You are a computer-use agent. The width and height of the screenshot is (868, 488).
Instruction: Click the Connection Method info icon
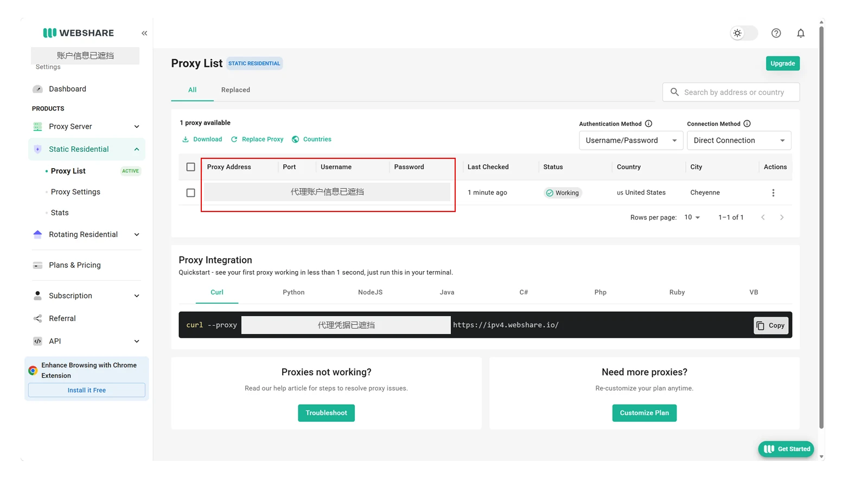click(747, 124)
